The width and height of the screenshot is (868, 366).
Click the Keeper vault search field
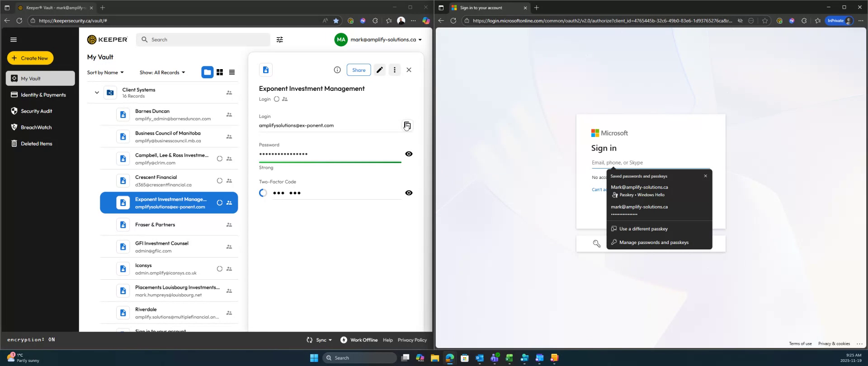pyautogui.click(x=203, y=40)
